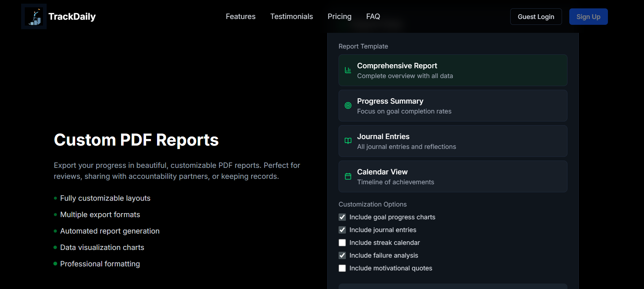Select the Calendar View template

point(453,176)
